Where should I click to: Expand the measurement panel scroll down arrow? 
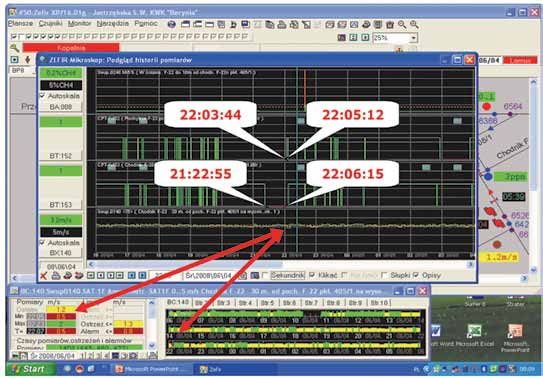[x=151, y=345]
